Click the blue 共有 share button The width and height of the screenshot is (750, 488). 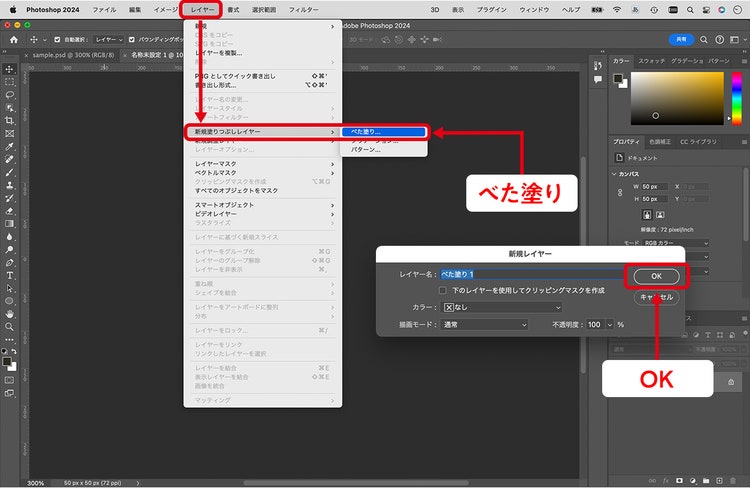681,40
